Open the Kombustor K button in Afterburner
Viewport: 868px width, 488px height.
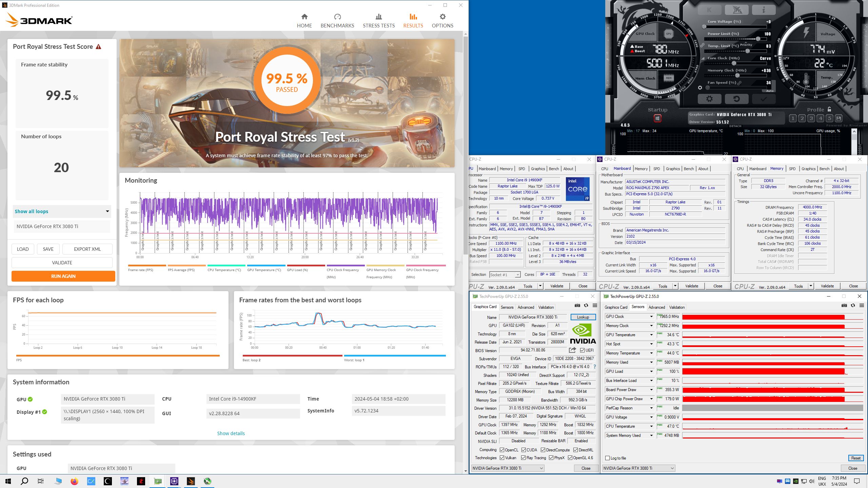pyautogui.click(x=709, y=10)
